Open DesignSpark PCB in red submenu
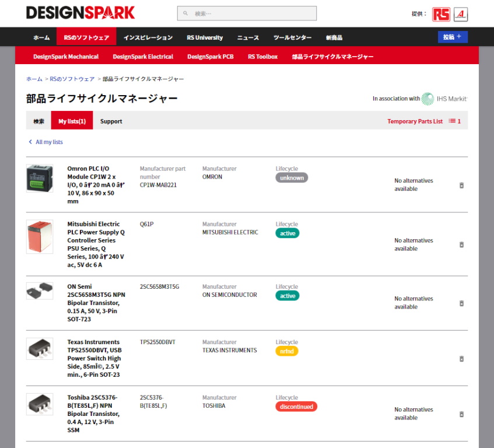Viewport: 494px width, 448px height. (x=210, y=57)
